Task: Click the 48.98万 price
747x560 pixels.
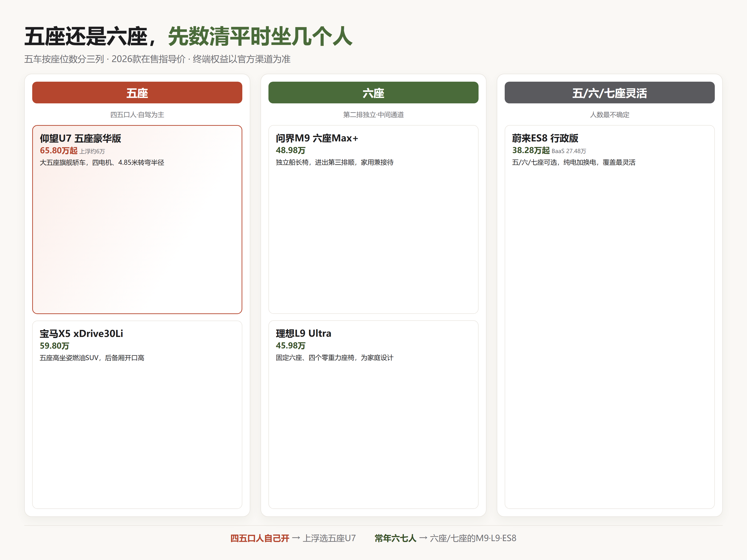Action: tap(290, 150)
